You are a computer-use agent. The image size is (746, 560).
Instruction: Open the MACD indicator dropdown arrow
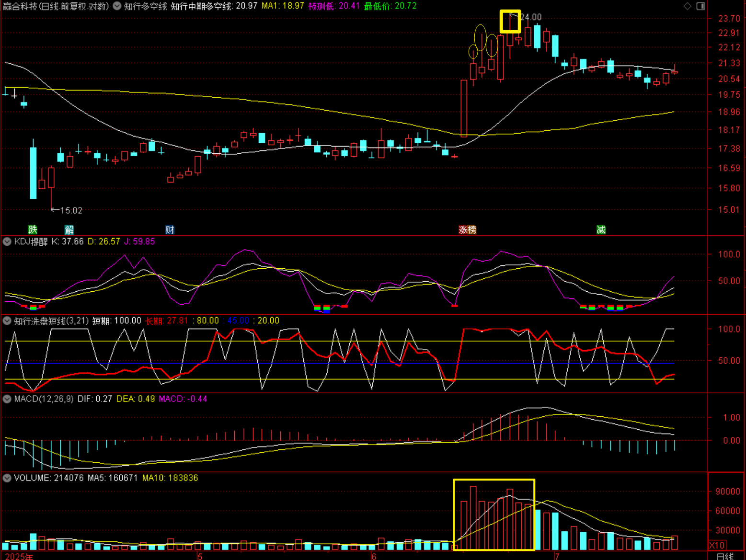(7, 399)
